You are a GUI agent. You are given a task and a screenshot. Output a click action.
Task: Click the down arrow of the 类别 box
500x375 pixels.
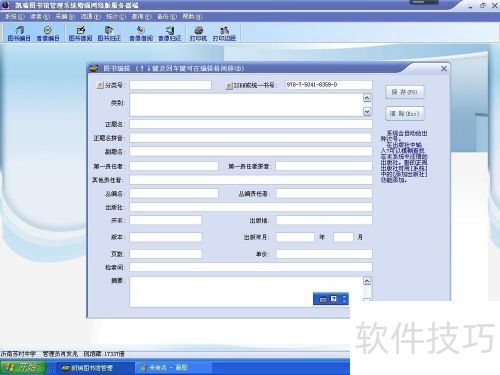pos(367,112)
